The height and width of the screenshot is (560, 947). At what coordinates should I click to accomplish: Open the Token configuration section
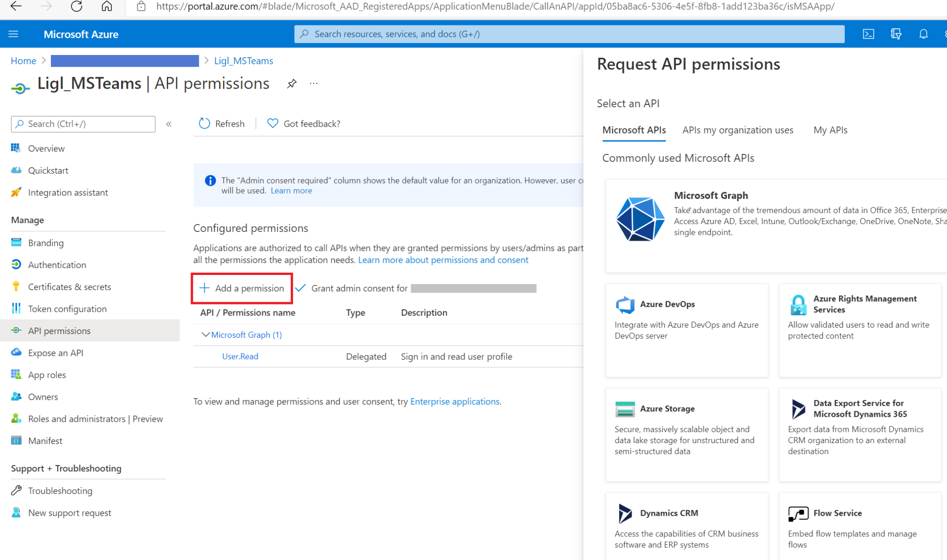(x=67, y=308)
